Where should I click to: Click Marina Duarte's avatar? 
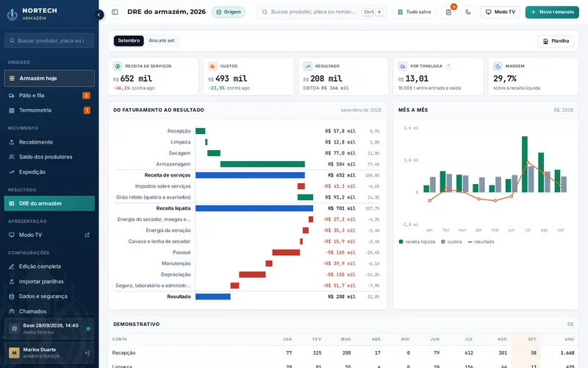click(14, 353)
